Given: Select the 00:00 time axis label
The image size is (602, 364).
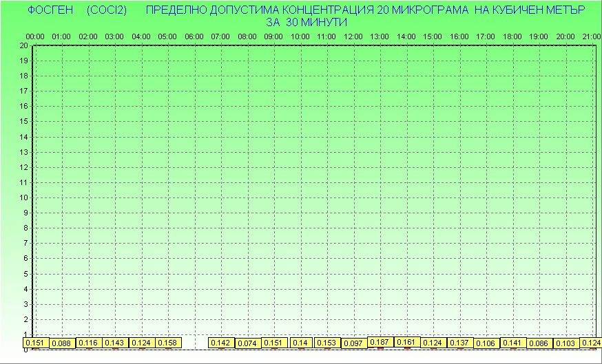Looking at the screenshot, I should pyautogui.click(x=35, y=36).
